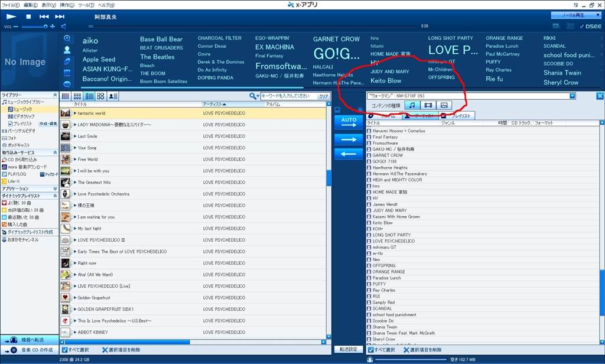Show video content on the Walkman
The height and width of the screenshot is (364, 605).
[428, 105]
